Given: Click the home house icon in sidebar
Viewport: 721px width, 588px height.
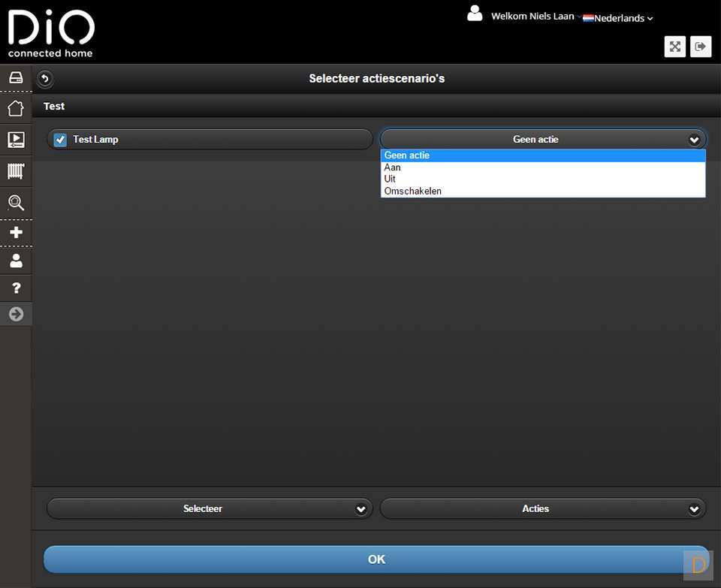Looking at the screenshot, I should point(16,108).
